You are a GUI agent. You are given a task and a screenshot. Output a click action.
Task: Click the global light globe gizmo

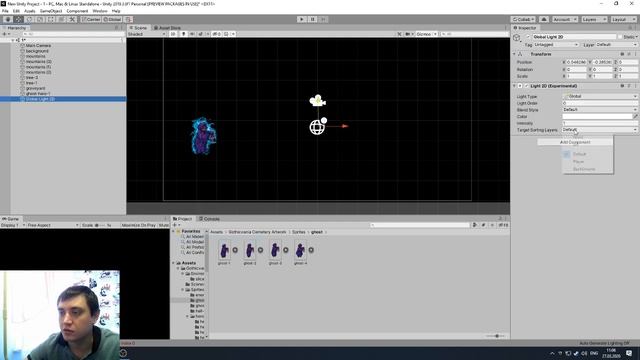click(318, 126)
